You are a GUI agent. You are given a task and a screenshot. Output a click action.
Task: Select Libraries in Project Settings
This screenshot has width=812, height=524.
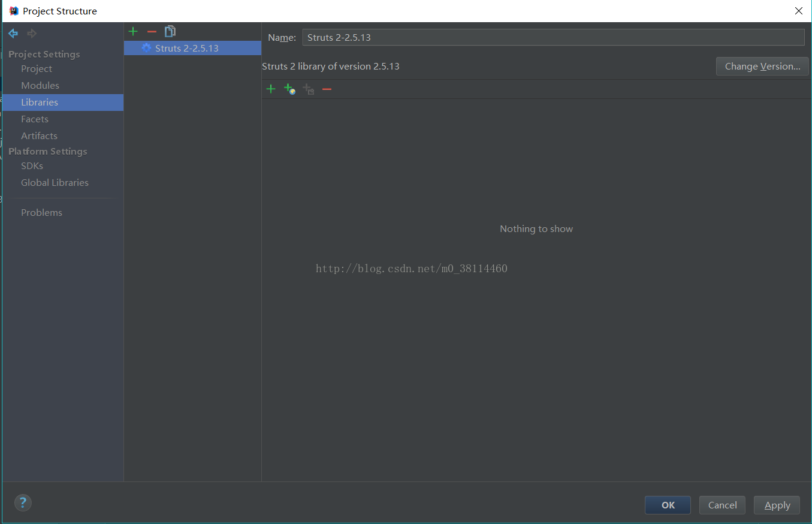62,103
